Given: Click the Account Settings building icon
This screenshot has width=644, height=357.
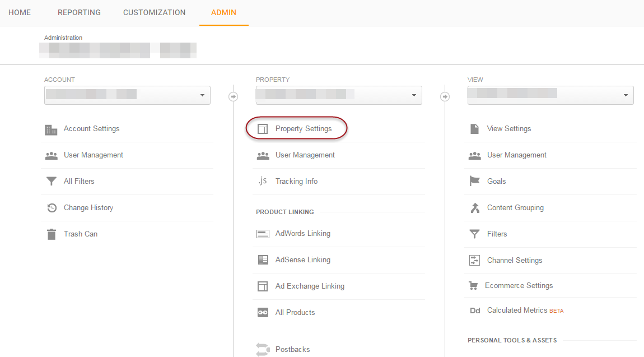Looking at the screenshot, I should click(51, 129).
